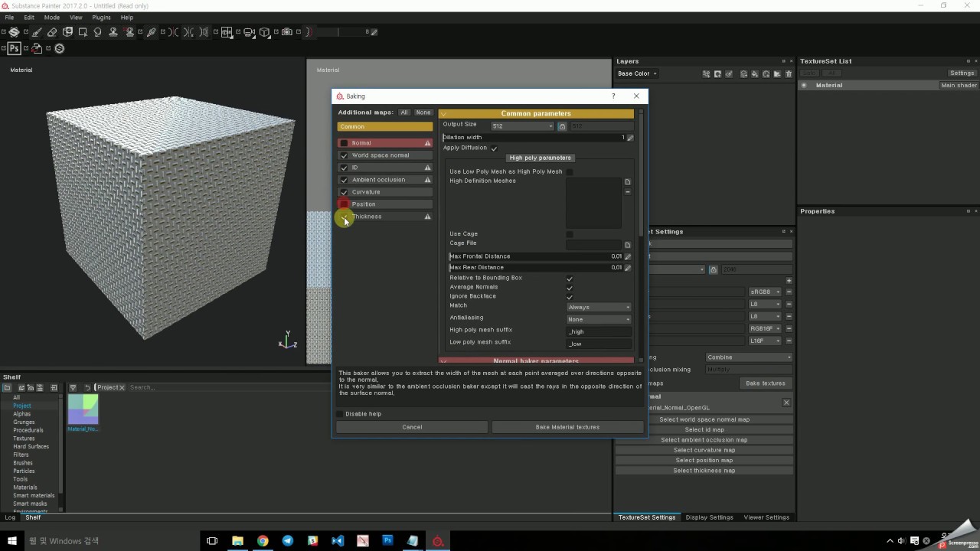Click delete layer trash icon in Layers panel
Screen dimensions: 980x551
[x=789, y=74]
